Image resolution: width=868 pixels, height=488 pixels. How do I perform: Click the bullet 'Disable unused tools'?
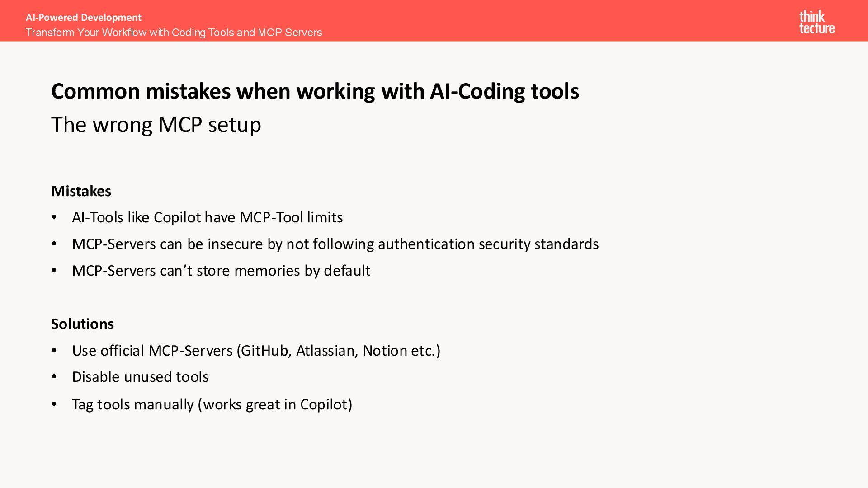140,377
